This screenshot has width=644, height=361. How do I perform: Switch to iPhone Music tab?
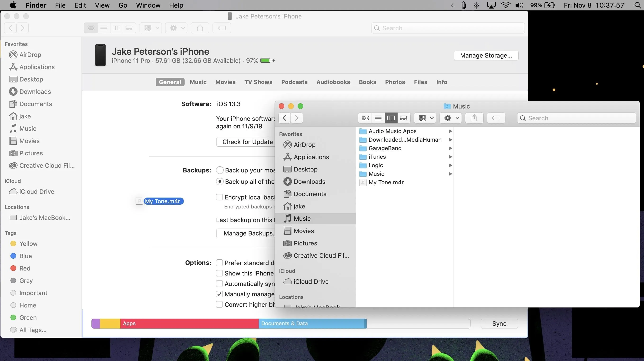198,82
